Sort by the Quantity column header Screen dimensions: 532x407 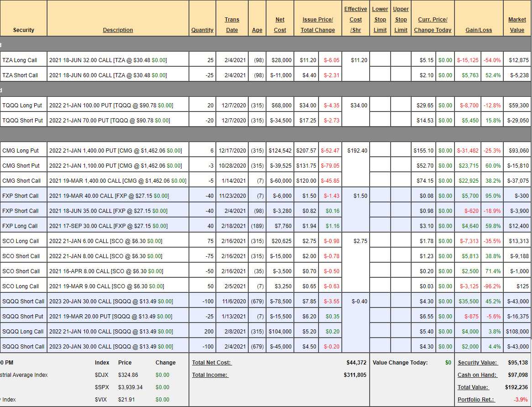point(202,30)
